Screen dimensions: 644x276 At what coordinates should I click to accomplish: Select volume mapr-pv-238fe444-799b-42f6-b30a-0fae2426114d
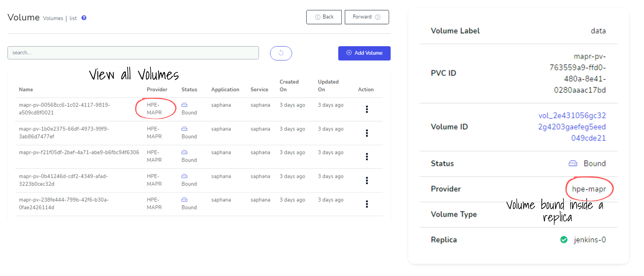tap(64, 203)
